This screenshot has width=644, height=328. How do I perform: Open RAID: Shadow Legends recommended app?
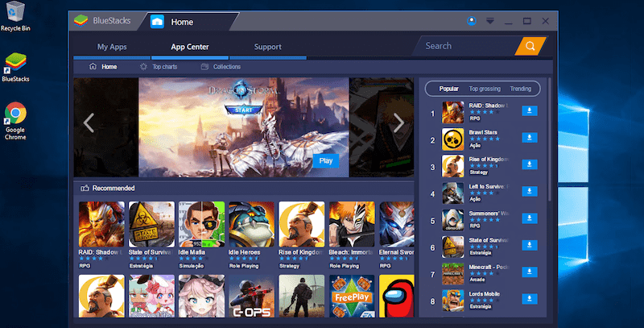click(101, 224)
